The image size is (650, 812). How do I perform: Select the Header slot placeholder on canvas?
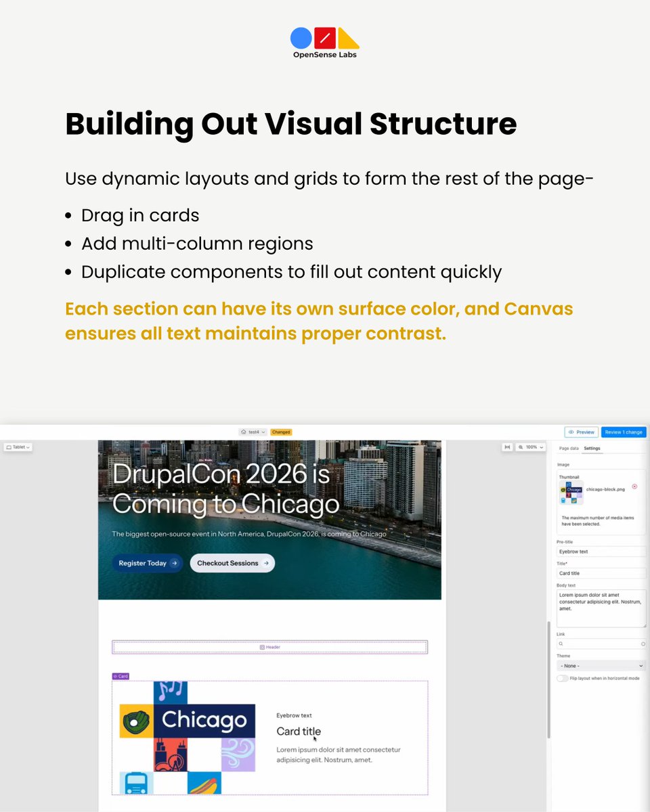[x=269, y=648]
